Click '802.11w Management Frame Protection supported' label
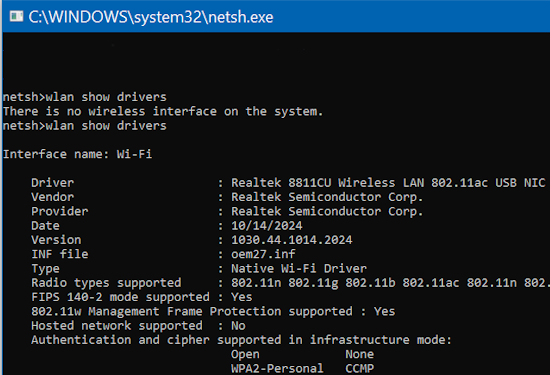This screenshot has height=375, width=550. click(192, 312)
